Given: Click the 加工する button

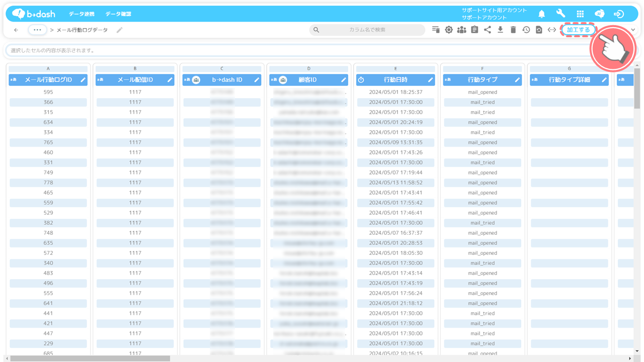Looking at the screenshot, I should (x=578, y=30).
